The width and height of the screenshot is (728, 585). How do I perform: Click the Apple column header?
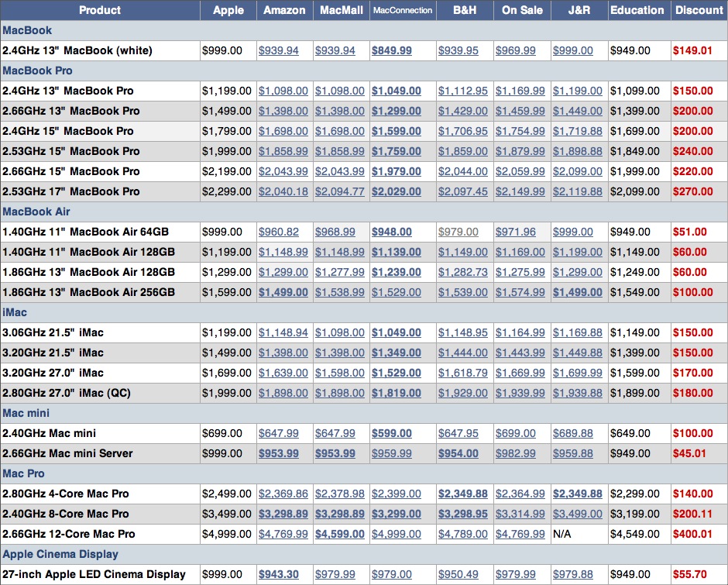pos(228,10)
